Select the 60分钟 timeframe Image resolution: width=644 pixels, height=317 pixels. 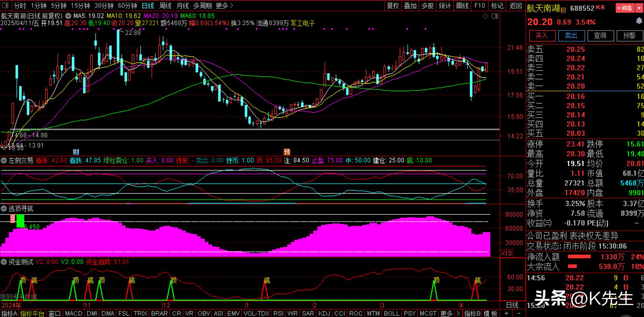point(128,6)
